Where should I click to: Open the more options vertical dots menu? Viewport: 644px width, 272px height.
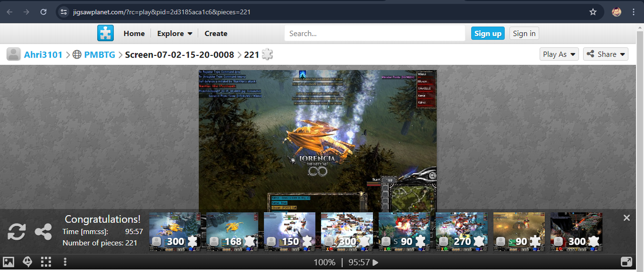(x=65, y=262)
